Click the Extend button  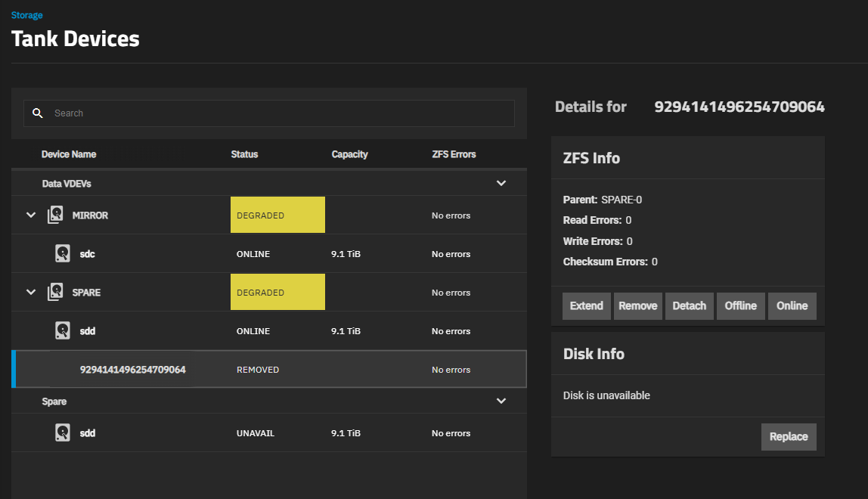tap(586, 306)
